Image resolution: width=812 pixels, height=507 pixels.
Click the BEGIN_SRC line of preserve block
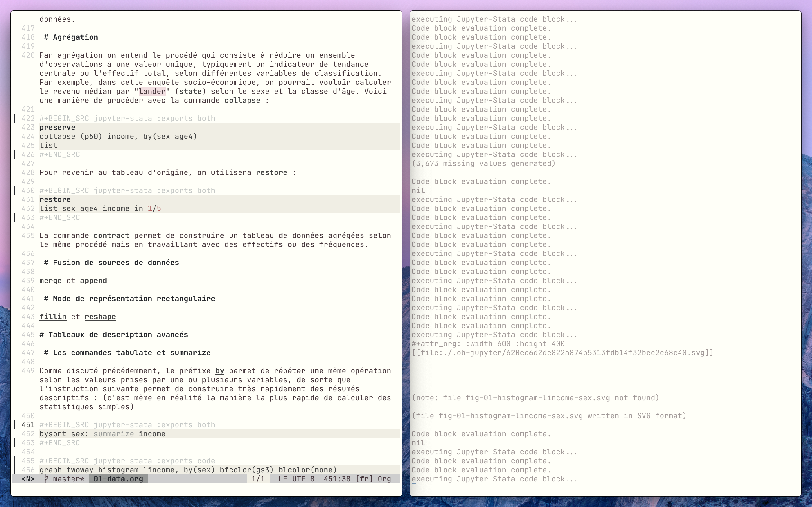(127, 119)
